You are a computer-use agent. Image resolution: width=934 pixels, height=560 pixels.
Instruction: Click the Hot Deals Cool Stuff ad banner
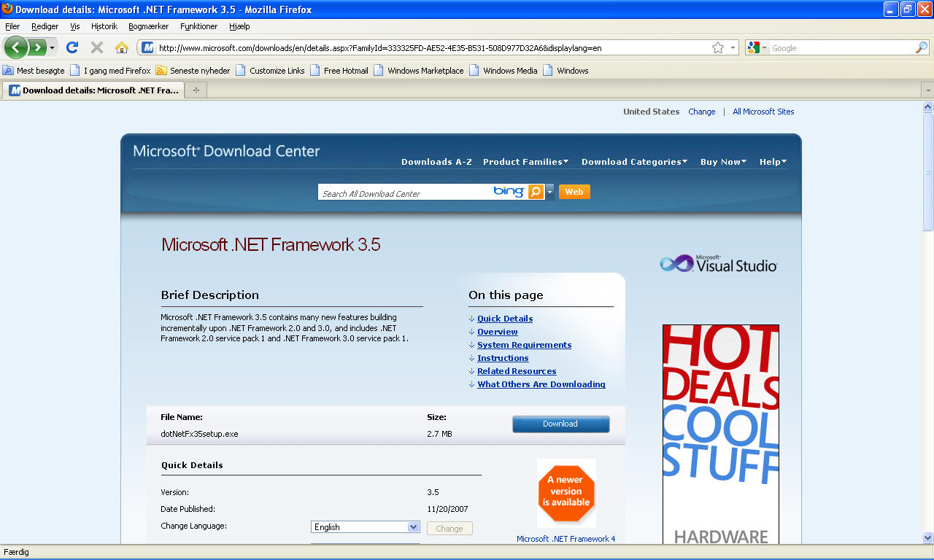pos(721,435)
